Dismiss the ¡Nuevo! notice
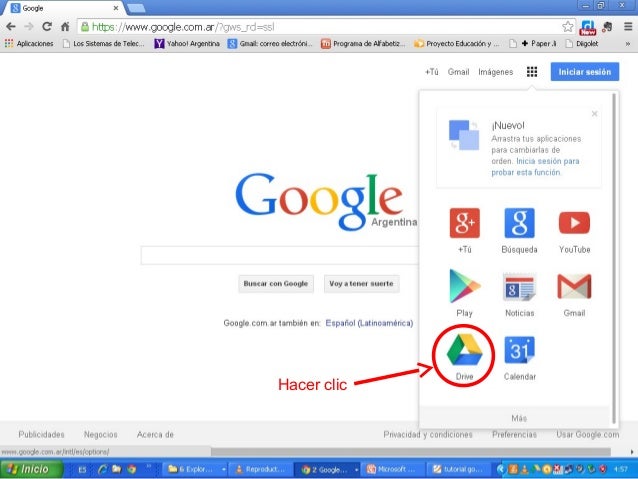Image resolution: width=638 pixels, height=479 pixels. coord(594,114)
